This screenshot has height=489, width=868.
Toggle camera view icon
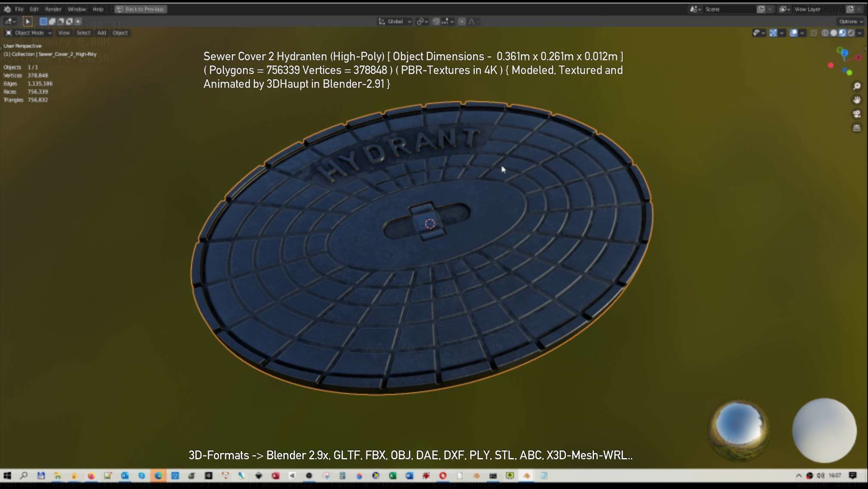click(856, 114)
